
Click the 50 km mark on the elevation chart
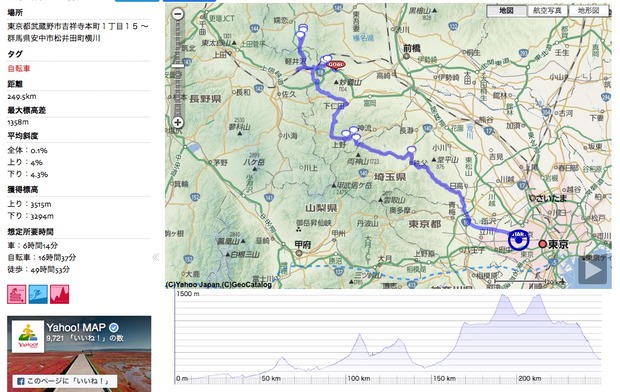[x=271, y=379]
